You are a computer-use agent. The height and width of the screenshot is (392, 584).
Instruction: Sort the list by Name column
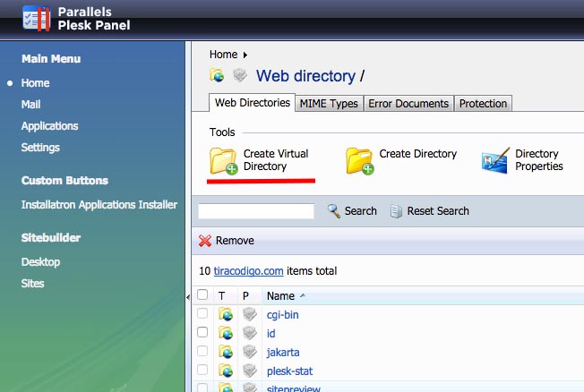pos(280,295)
